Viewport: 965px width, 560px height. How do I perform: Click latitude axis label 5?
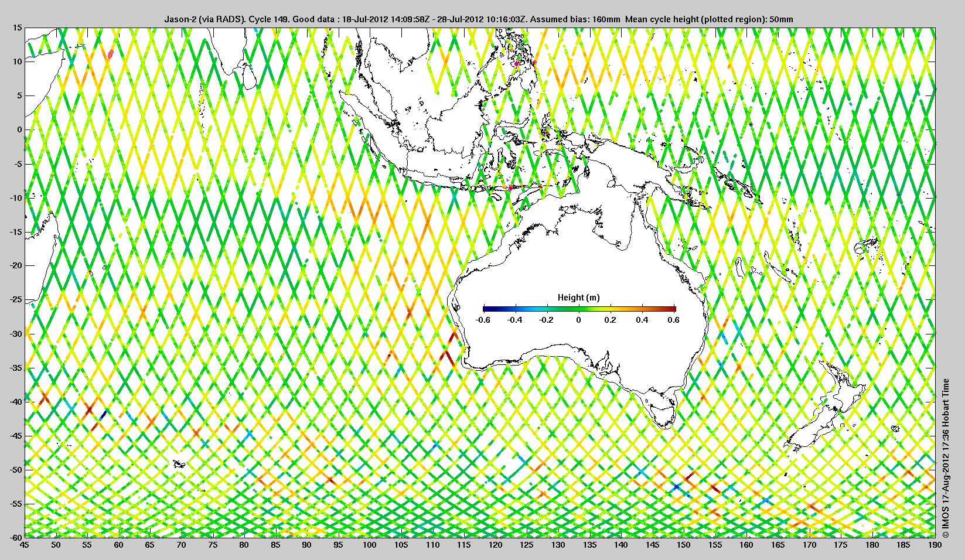tap(19, 95)
